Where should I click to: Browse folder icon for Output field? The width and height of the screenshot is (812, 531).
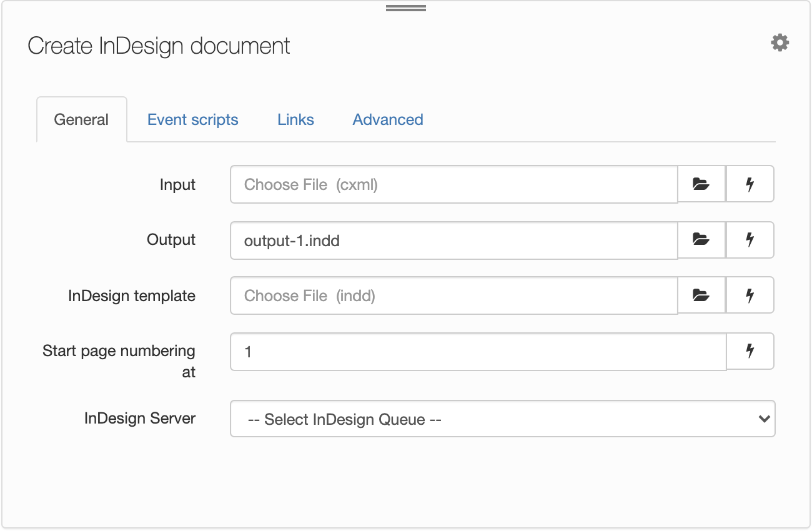701,239
